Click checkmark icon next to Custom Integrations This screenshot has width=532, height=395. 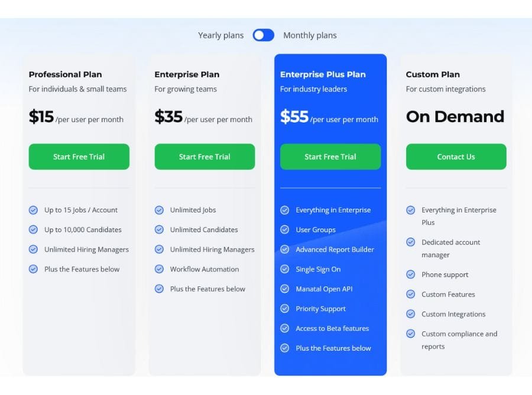[x=410, y=314]
